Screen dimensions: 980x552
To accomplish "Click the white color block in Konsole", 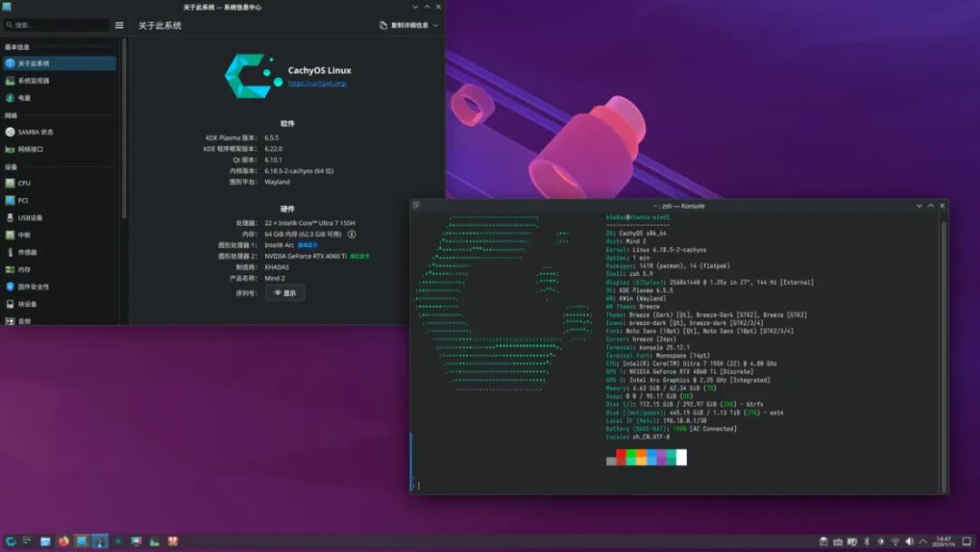I will 681,458.
